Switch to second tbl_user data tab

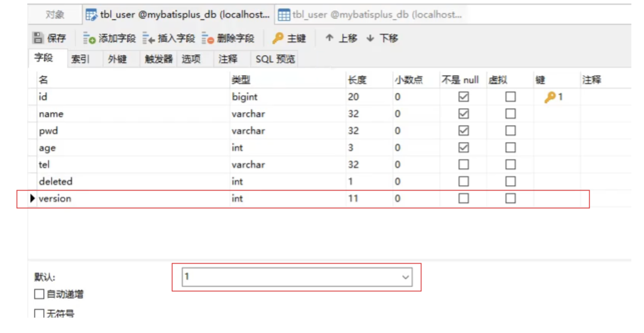(370, 15)
